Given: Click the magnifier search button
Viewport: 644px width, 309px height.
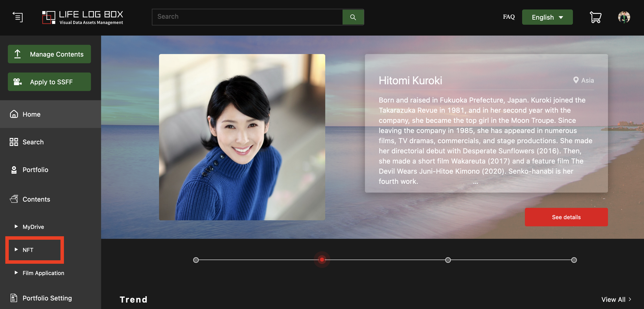Looking at the screenshot, I should point(353,17).
